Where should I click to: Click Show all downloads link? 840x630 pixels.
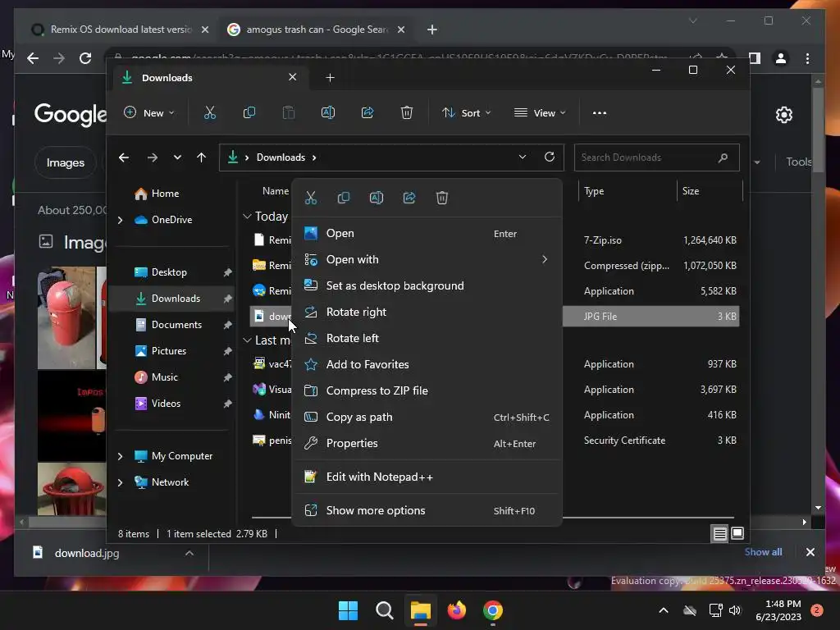763,552
